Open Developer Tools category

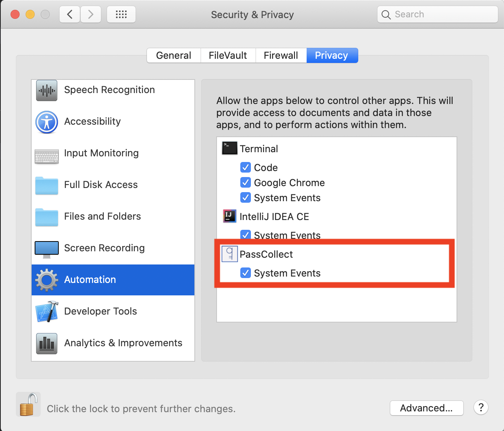coord(113,311)
